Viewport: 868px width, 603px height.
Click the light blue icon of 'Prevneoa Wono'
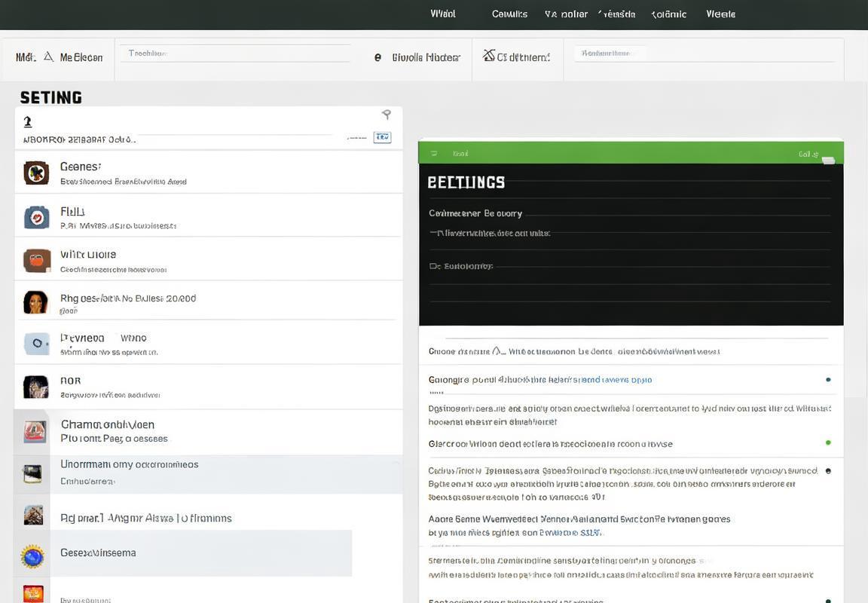[x=36, y=343]
